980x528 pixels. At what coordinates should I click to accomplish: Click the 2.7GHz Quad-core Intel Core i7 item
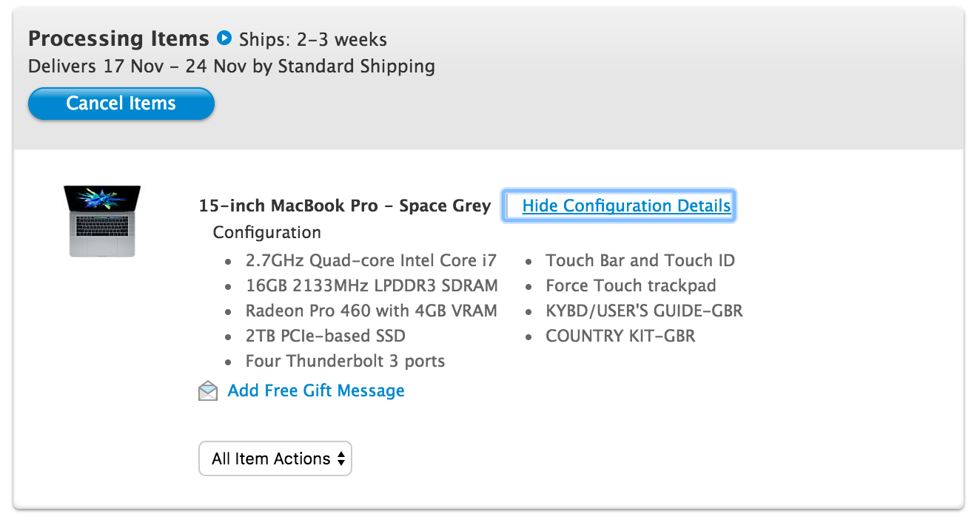tap(371, 260)
